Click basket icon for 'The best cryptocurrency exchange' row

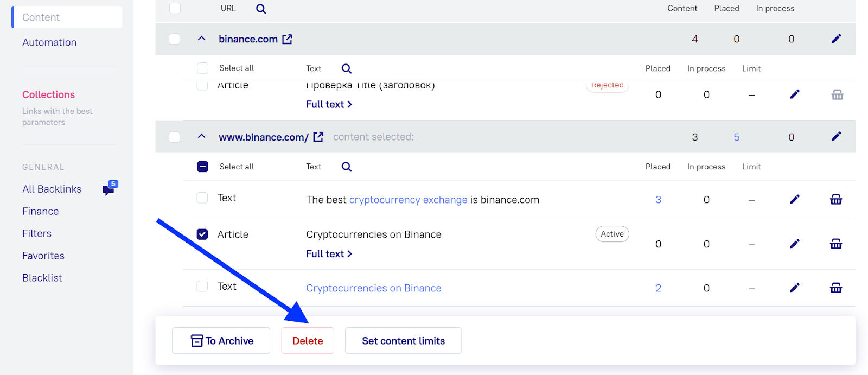(x=836, y=199)
